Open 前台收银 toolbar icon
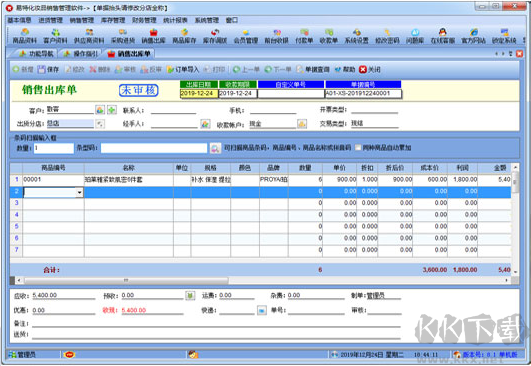 [276, 36]
